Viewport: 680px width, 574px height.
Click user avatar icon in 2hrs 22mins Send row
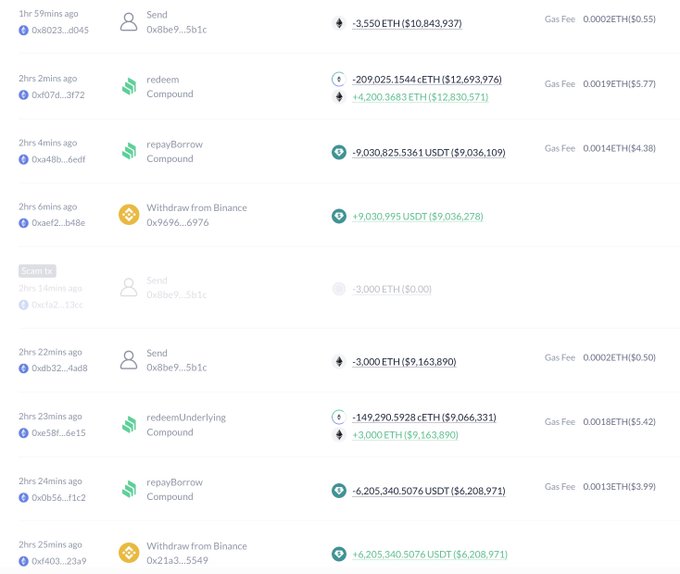(x=129, y=360)
